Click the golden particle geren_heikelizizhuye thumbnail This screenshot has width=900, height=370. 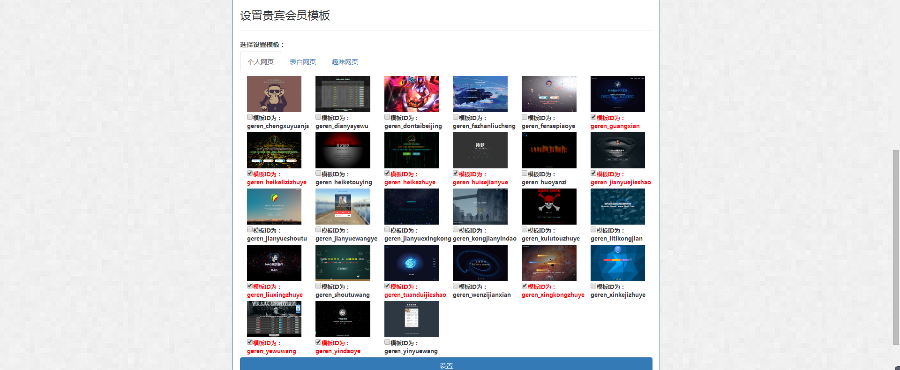pos(274,150)
